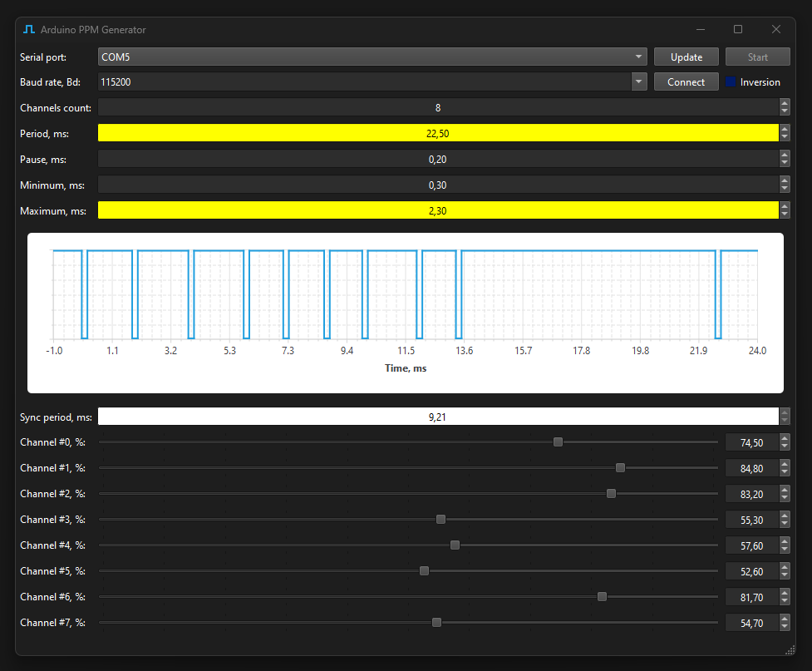
Task: Increase Channel #6 value with up arrow
Action: coord(785,593)
